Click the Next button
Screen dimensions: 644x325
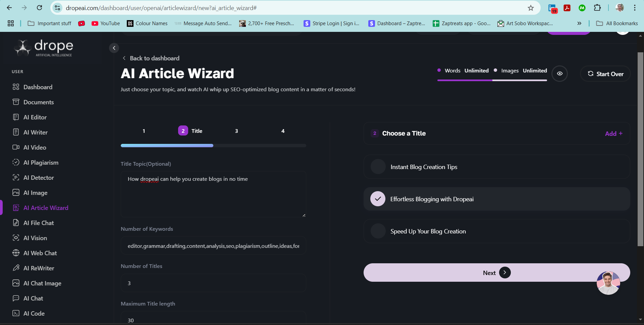tap(497, 272)
